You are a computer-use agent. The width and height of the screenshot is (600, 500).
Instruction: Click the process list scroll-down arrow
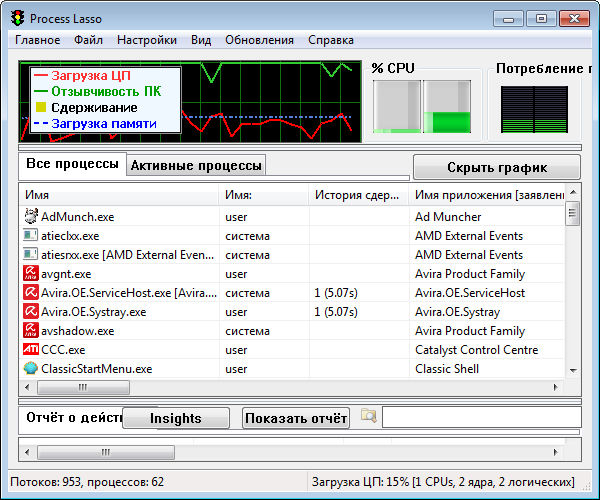click(x=573, y=370)
